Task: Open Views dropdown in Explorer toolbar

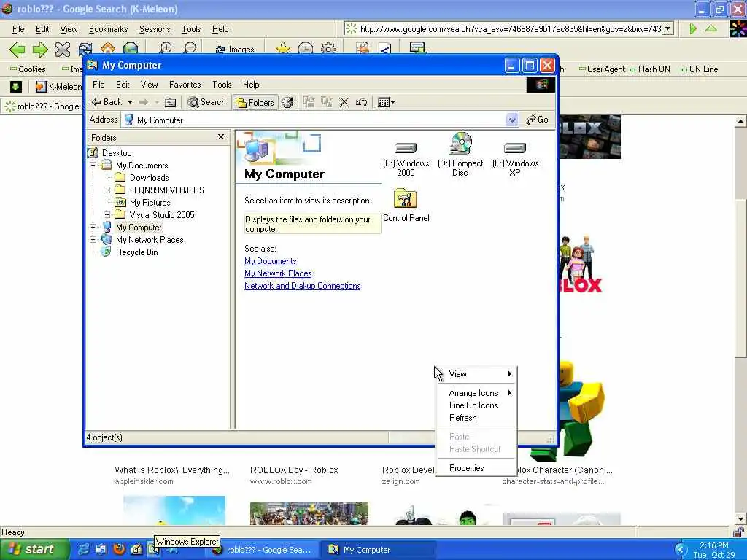Action: tap(385, 102)
